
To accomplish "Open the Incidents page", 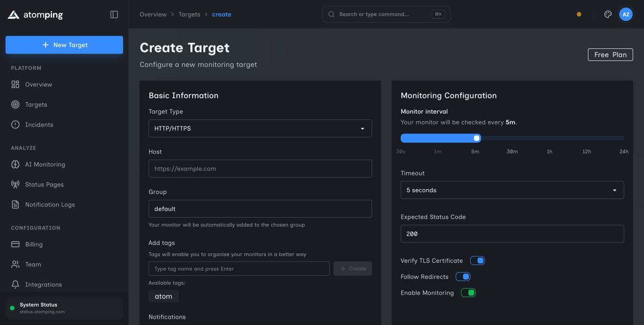I will tap(40, 124).
